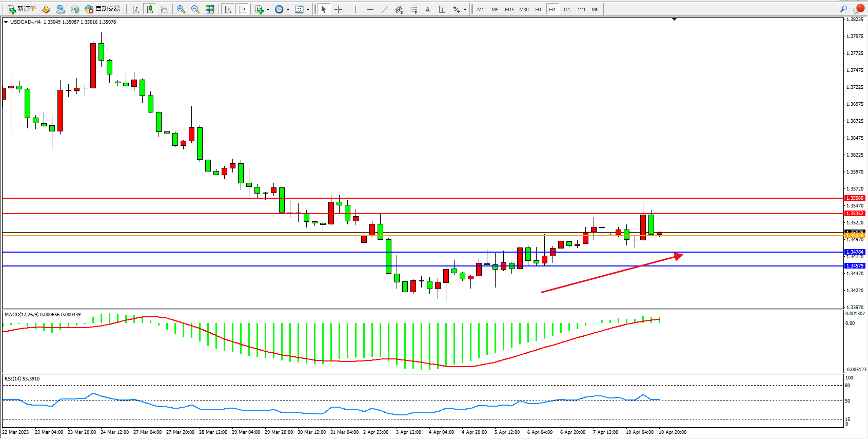Select the Fibonacci retracement tool

pyautogui.click(x=413, y=9)
